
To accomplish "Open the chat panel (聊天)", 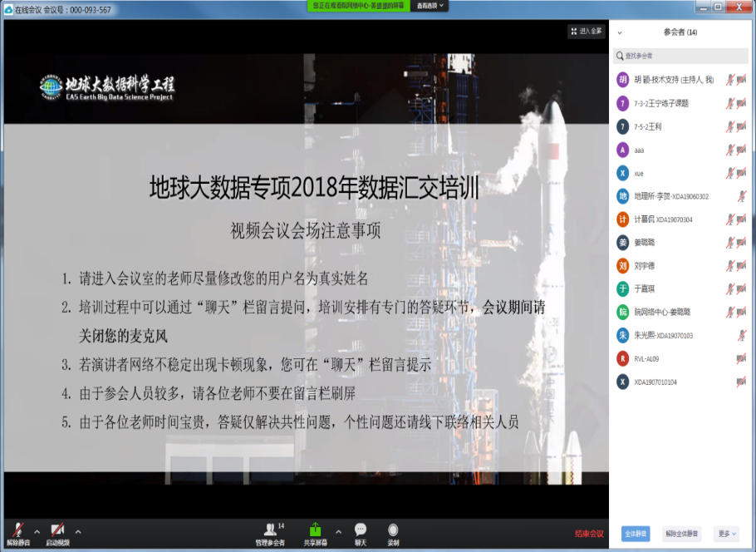I will point(361,530).
